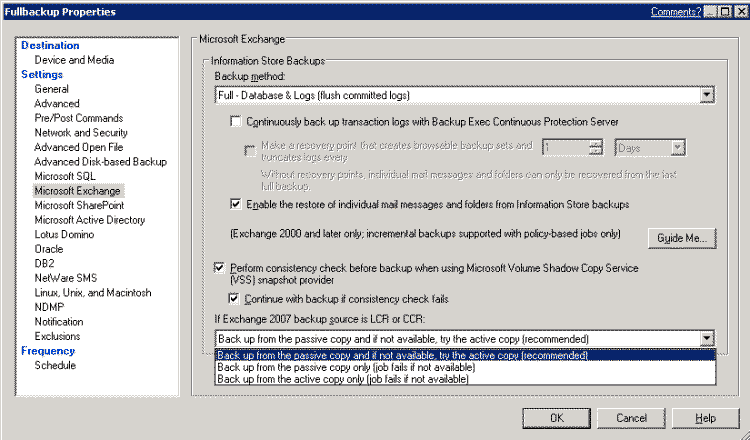This screenshot has width=750, height=440.
Task: Select Pre/Post Commands settings
Action: pos(78,118)
